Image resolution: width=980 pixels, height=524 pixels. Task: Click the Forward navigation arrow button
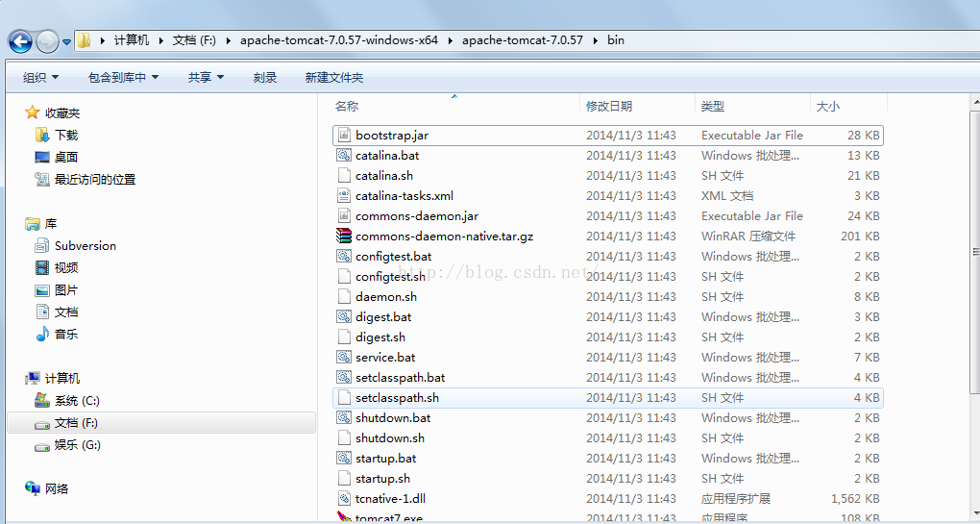click(47, 42)
